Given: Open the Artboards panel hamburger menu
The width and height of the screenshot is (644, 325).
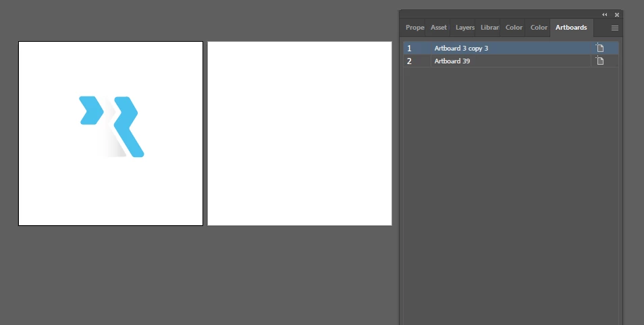Looking at the screenshot, I should [x=614, y=28].
